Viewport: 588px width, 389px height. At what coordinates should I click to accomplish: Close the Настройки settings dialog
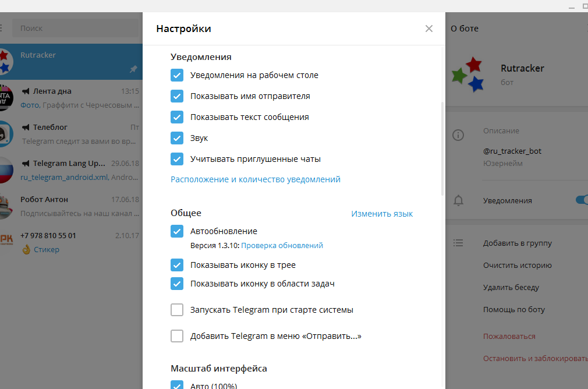tap(429, 29)
